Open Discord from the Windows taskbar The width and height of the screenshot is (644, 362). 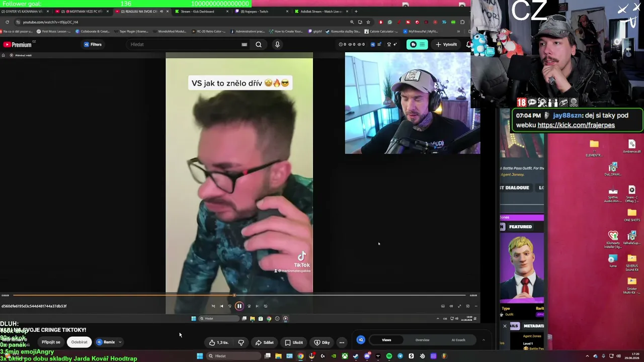367,356
